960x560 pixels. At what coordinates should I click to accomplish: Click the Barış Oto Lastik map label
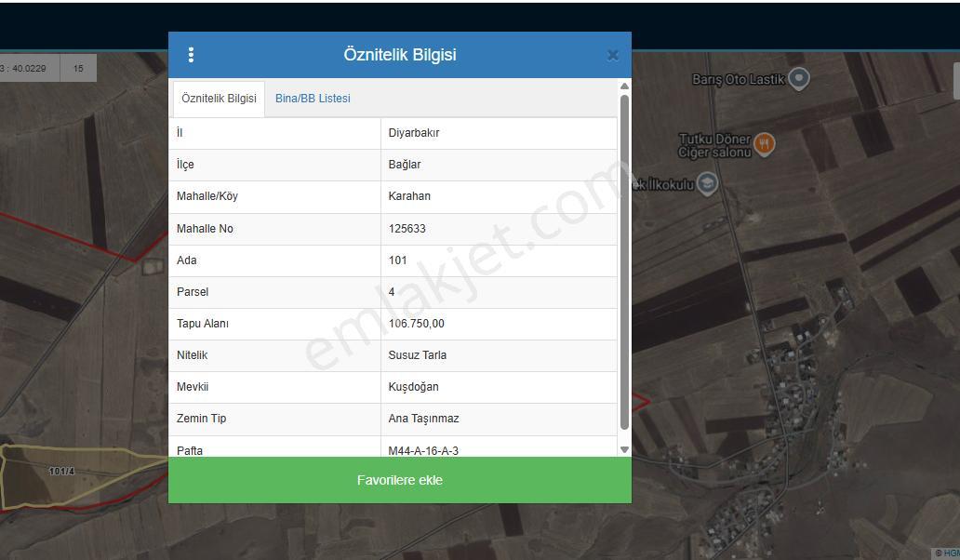click(739, 80)
